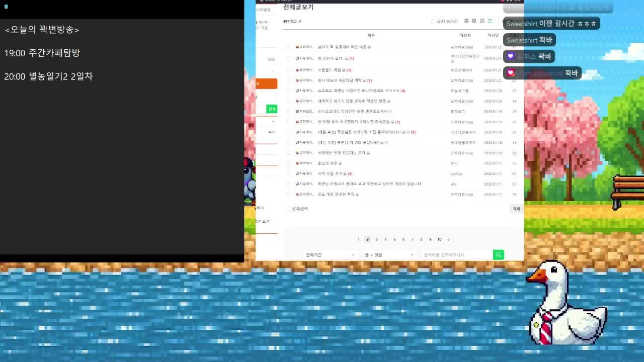644x362 pixels.
Task: Click purple heart icon in chat overlay
Action: coord(511,56)
